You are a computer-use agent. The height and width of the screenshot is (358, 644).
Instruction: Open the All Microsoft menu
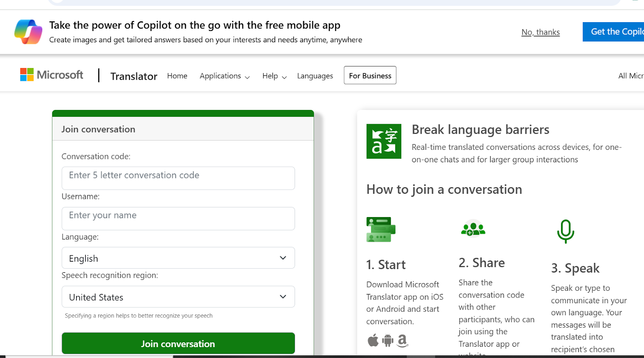[631, 76]
